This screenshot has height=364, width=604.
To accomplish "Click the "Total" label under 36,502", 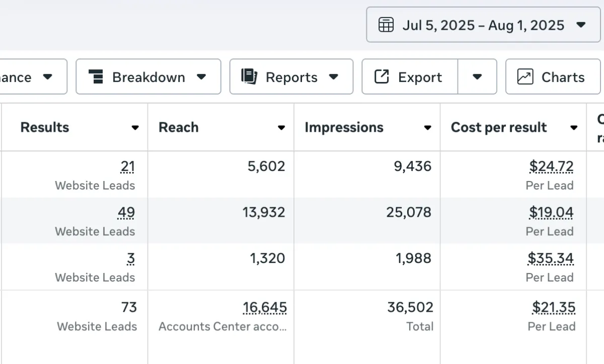I will click(x=420, y=326).
